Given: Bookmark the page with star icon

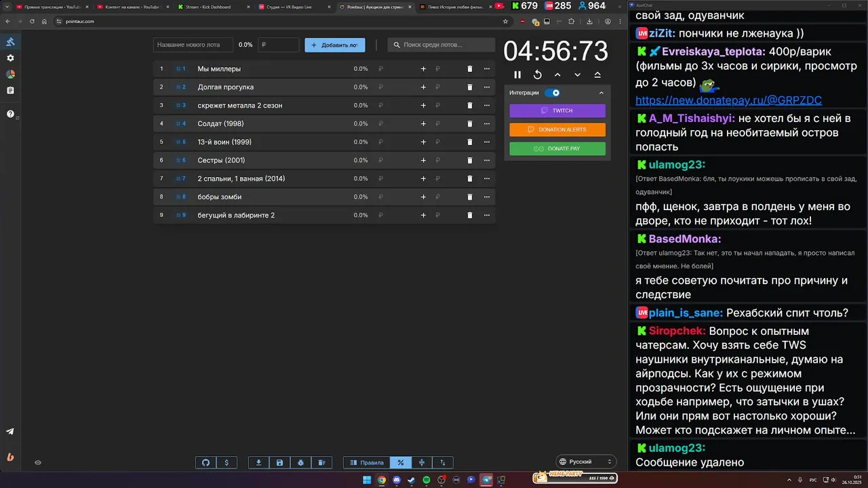Looking at the screenshot, I should click(x=505, y=21).
